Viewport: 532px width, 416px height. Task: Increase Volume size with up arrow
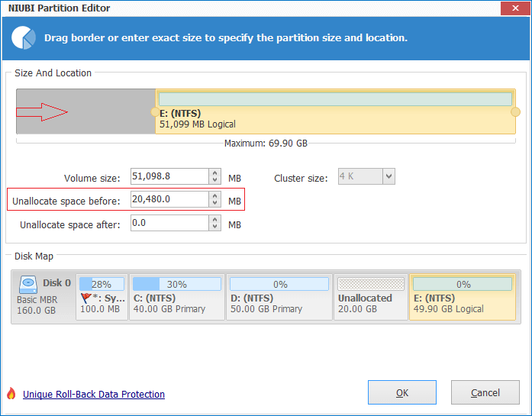[x=215, y=173]
